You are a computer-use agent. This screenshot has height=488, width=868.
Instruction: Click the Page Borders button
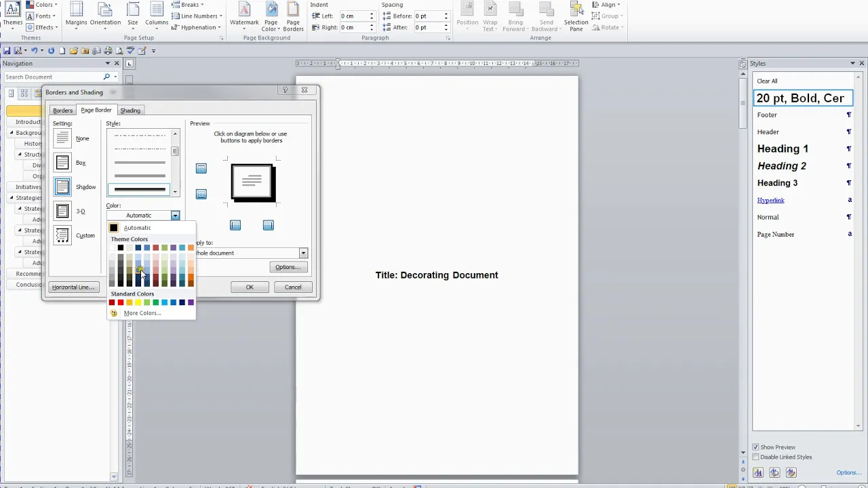click(x=293, y=18)
